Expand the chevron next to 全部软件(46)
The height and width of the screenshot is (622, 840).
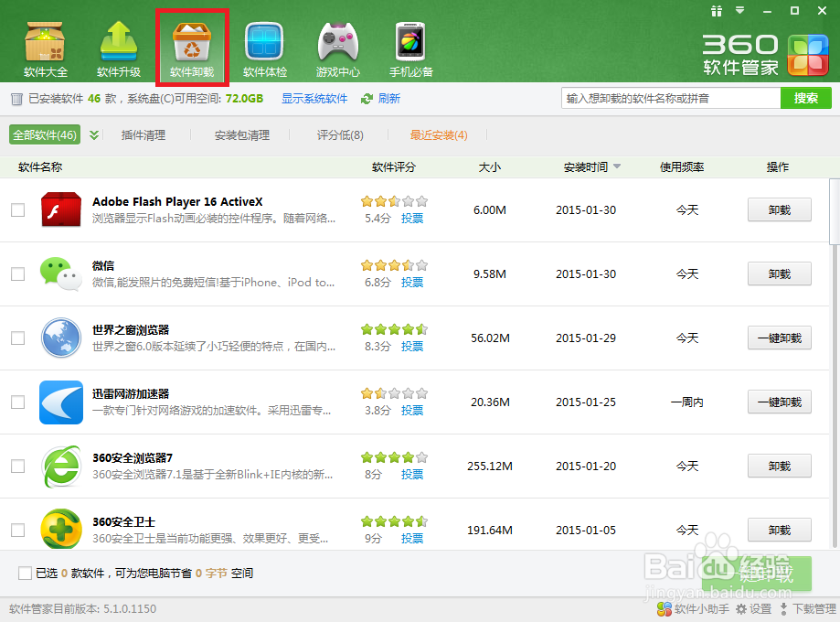pyautogui.click(x=94, y=135)
